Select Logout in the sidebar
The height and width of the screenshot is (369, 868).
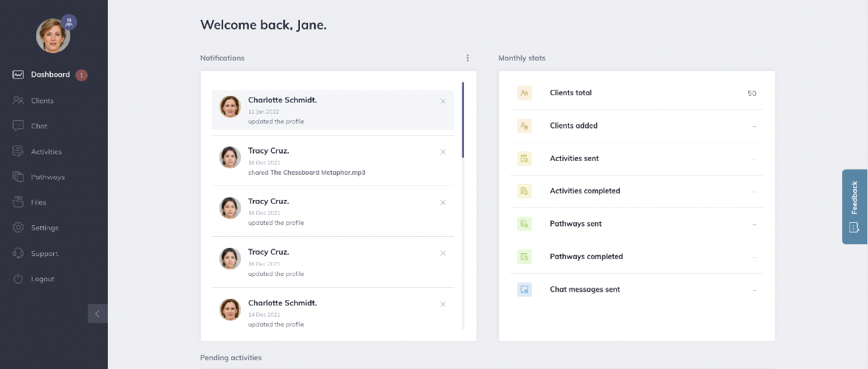pyautogui.click(x=43, y=279)
